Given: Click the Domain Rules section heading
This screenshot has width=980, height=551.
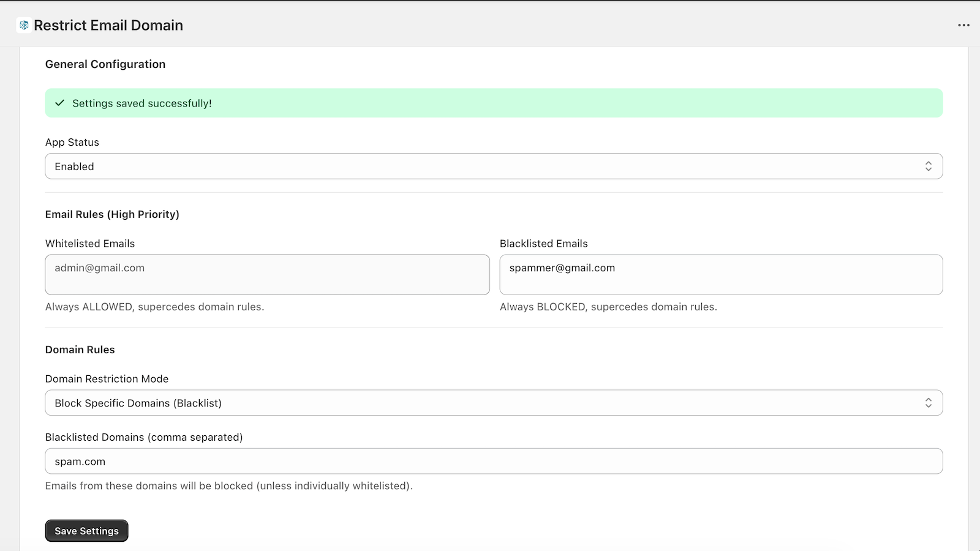Looking at the screenshot, I should [80, 350].
